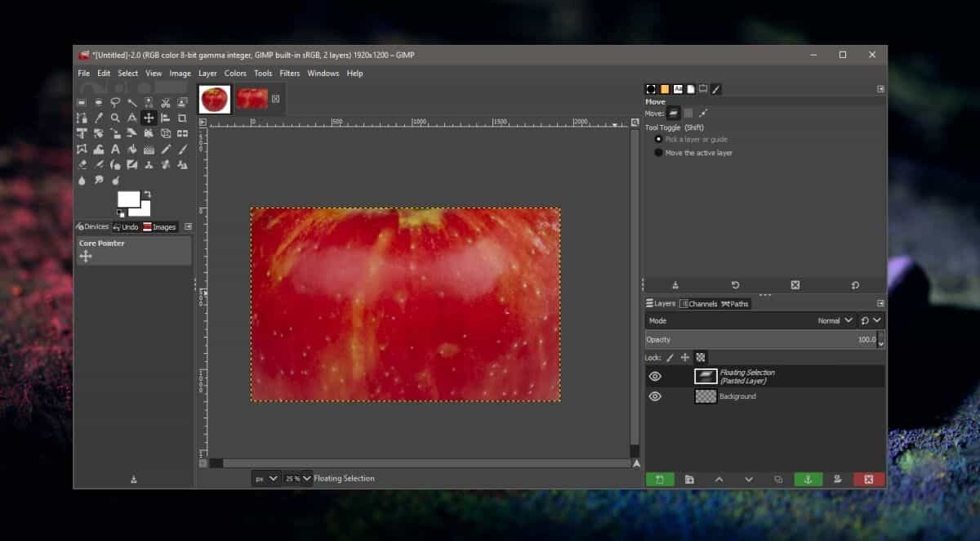Select the Zoom magnifier tool
Image resolution: width=980 pixels, height=541 pixels.
pyautogui.click(x=115, y=118)
